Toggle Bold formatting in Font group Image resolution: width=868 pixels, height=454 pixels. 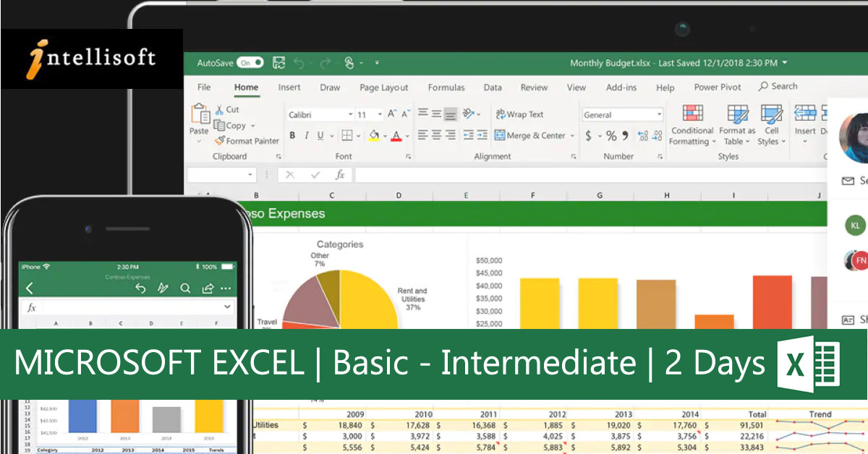tap(292, 136)
